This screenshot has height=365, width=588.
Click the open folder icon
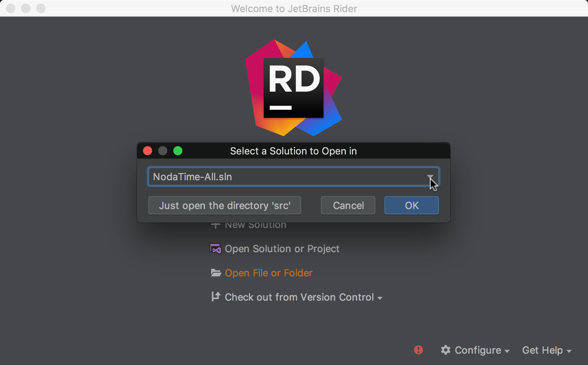click(x=216, y=273)
